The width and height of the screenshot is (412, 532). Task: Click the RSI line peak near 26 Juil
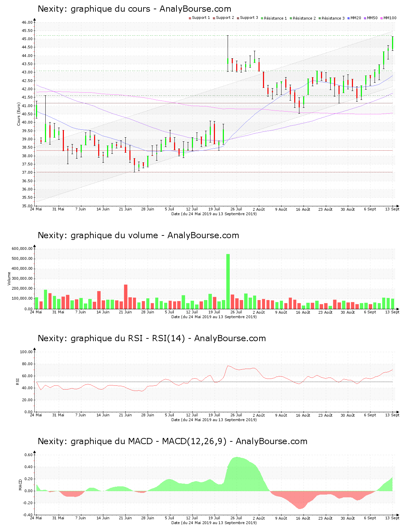(x=228, y=366)
